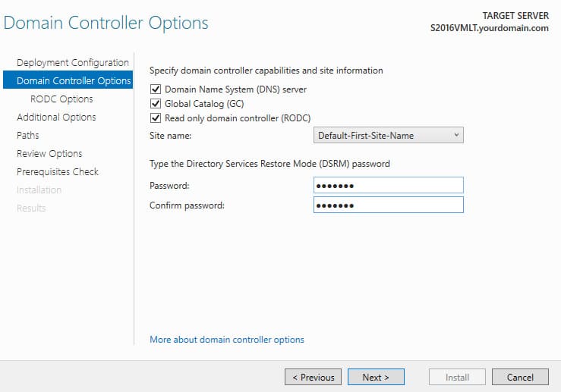
Task: Jump to Review Options step
Action: pos(49,154)
